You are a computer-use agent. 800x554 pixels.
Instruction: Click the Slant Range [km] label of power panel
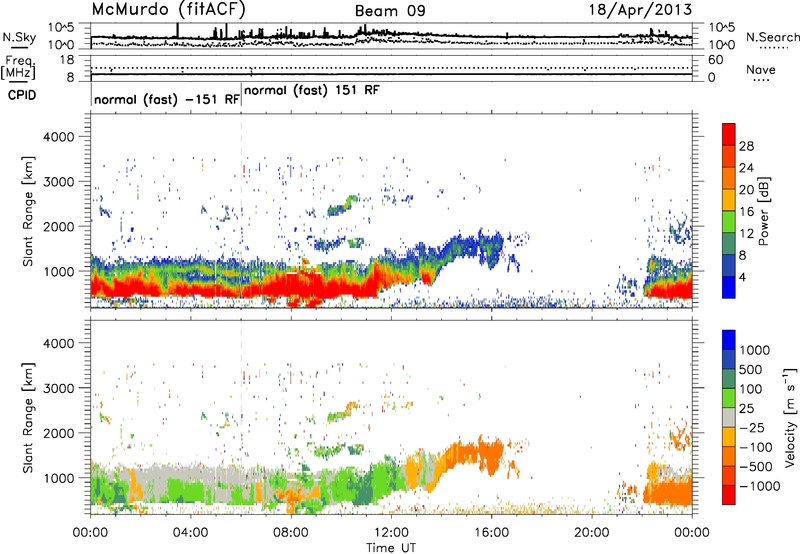pyautogui.click(x=28, y=211)
